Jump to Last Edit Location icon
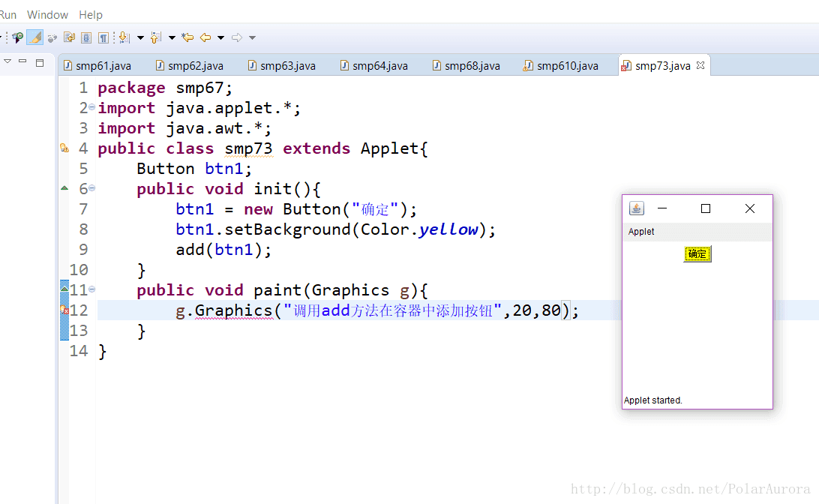The height and width of the screenshot is (504, 819). click(x=187, y=37)
